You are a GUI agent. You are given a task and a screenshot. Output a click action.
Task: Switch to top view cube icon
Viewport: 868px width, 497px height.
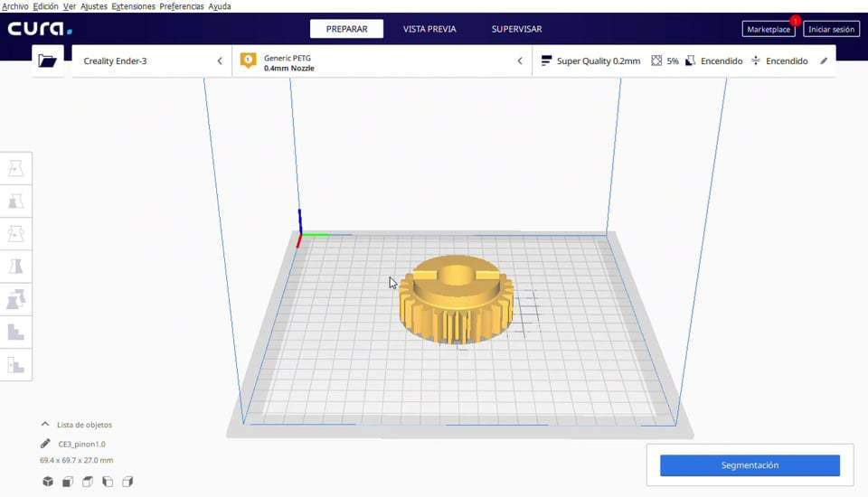[88, 482]
